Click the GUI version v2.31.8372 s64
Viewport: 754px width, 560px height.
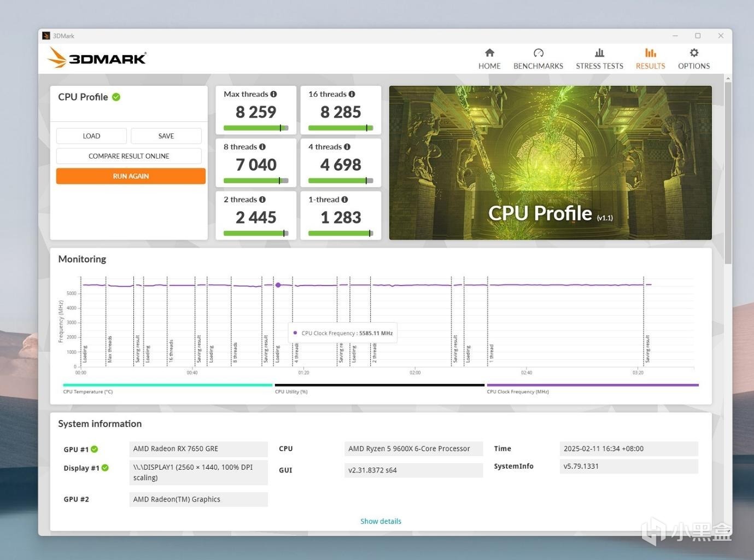coord(414,470)
